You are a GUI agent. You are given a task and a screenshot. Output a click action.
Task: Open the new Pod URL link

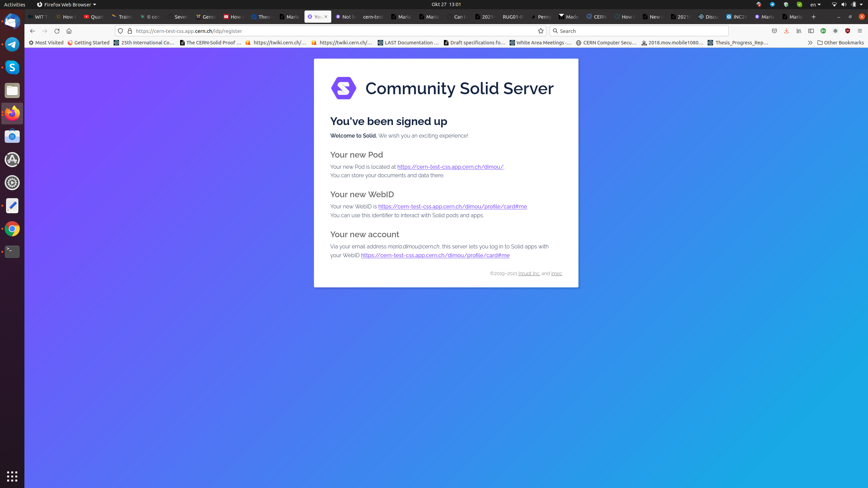450,167
